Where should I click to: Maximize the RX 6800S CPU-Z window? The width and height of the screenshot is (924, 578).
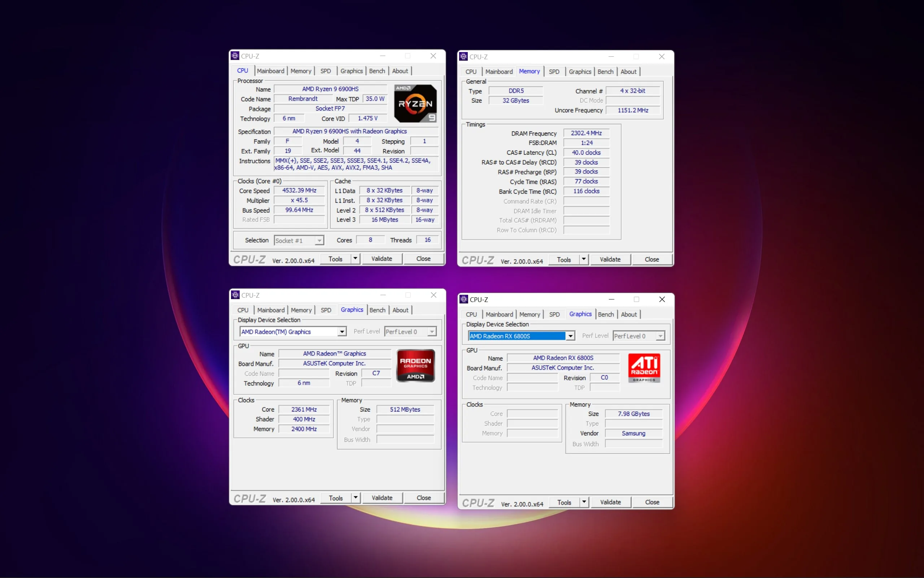coord(636,299)
